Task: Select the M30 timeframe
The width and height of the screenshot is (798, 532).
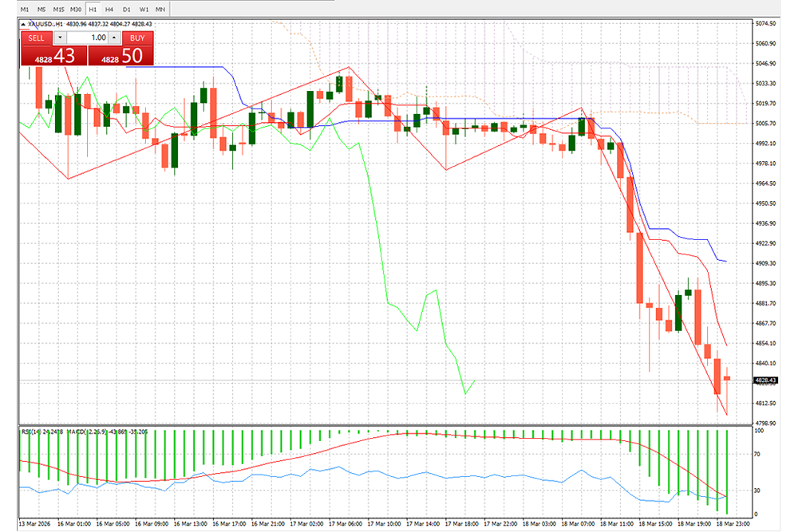Action: click(76, 9)
